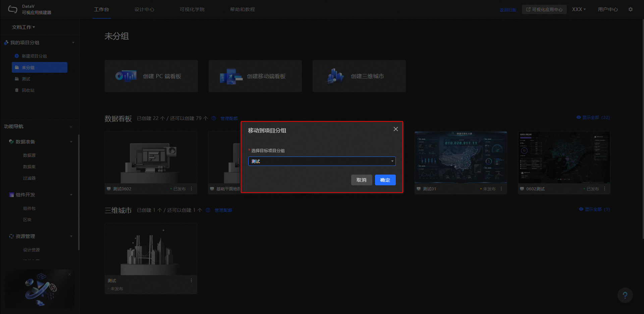
Task: Click the help question mark floating button
Action: click(625, 295)
